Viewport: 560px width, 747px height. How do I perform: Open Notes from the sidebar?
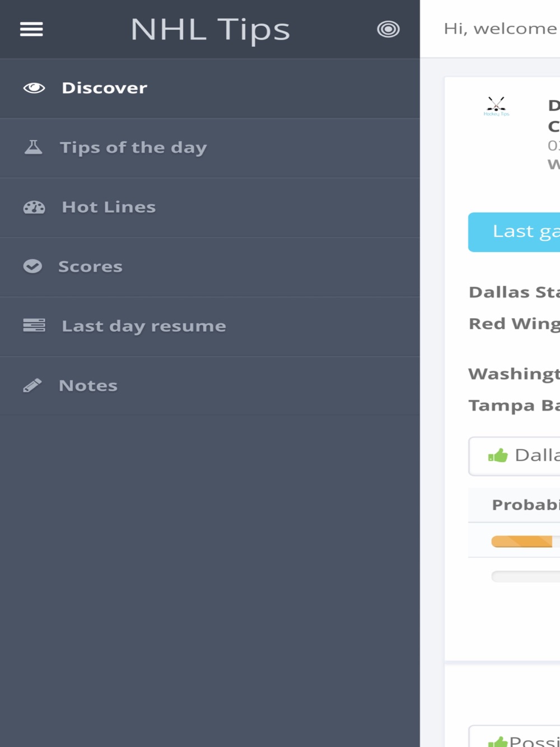[210, 386]
